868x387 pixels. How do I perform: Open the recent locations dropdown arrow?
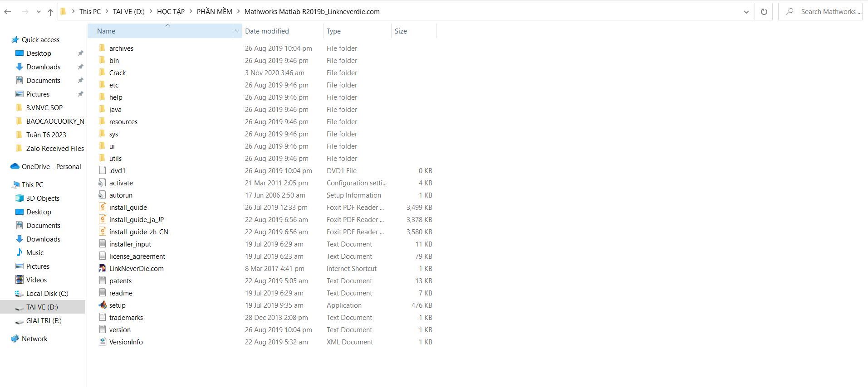click(x=39, y=12)
